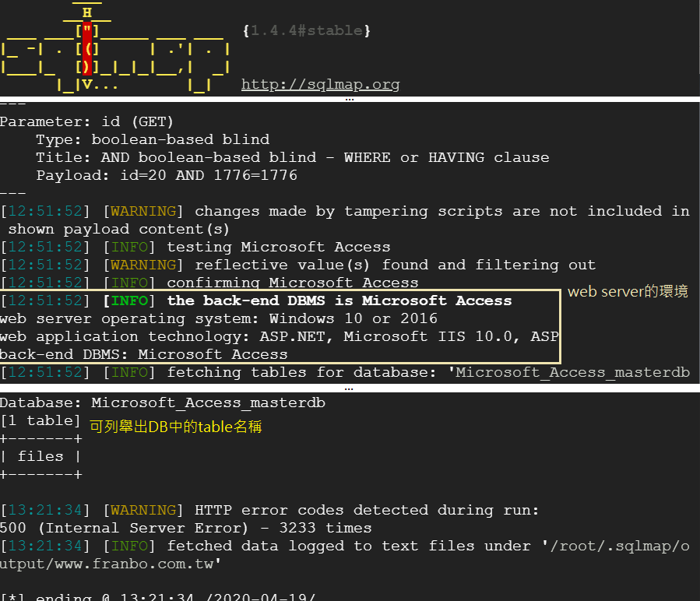The height and width of the screenshot is (601, 700).
Task: Click the 'web application technology: ASP.NET' line
Action: 279,336
